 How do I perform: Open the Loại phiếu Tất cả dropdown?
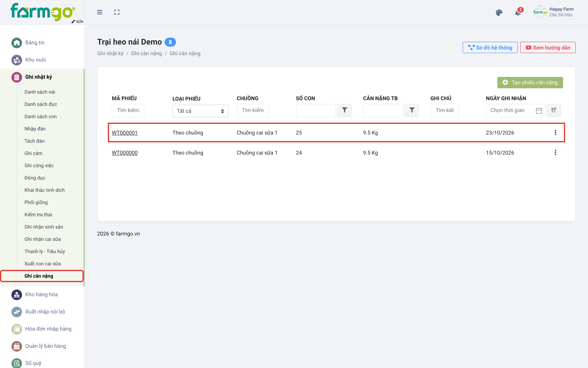pos(200,111)
